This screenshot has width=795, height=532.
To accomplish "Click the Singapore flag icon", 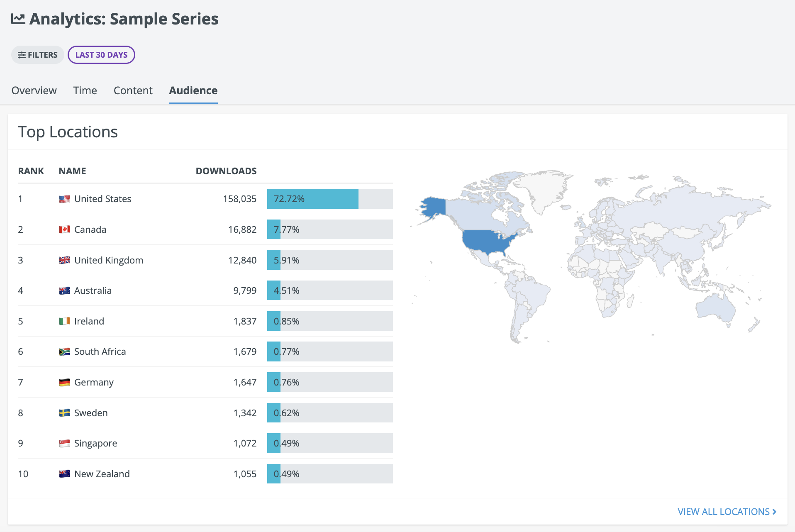I will click(x=64, y=443).
